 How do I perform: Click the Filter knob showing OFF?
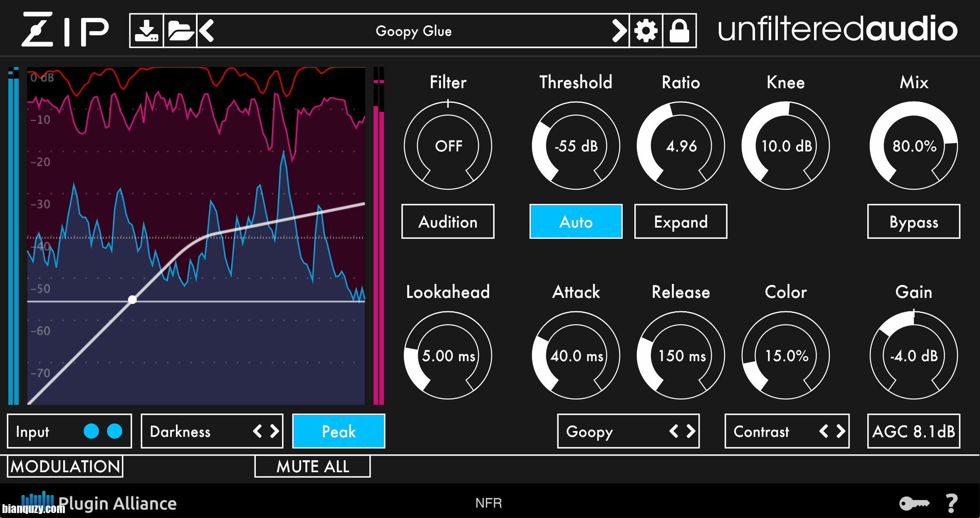448,146
